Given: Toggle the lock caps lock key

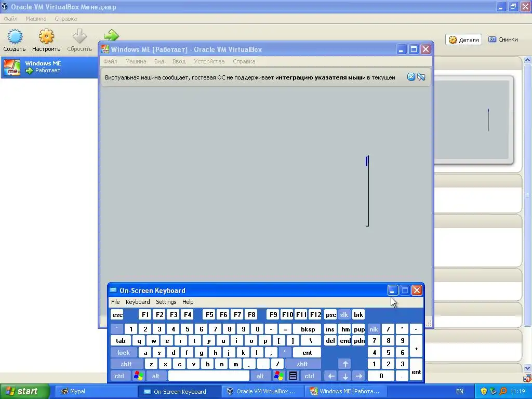Looking at the screenshot, I should (124, 353).
